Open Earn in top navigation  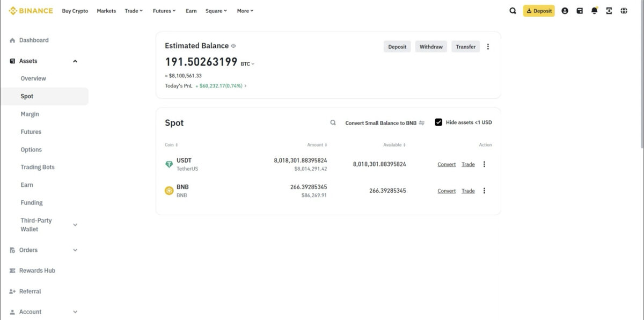tap(191, 11)
